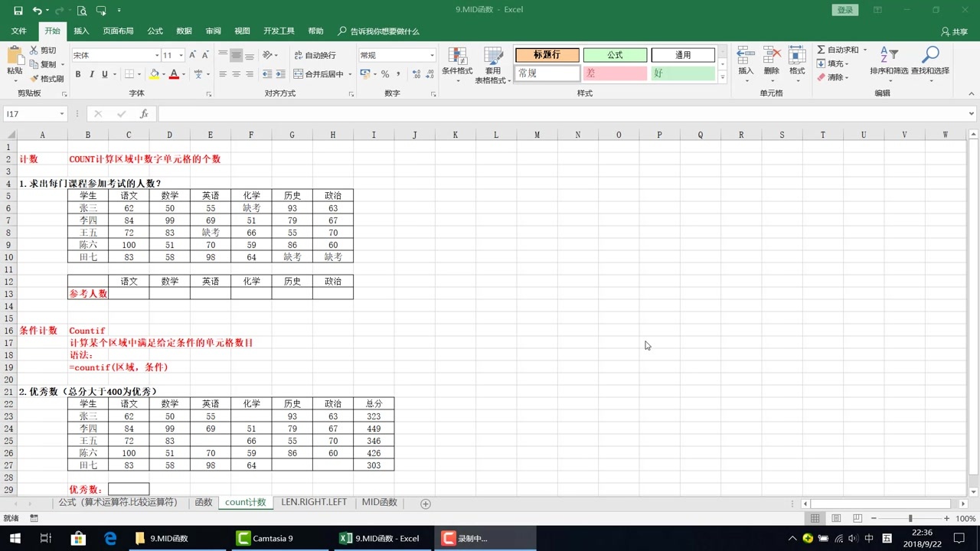The width and height of the screenshot is (980, 551).
Task: Open cell Format (格式) menu
Action: [797, 61]
